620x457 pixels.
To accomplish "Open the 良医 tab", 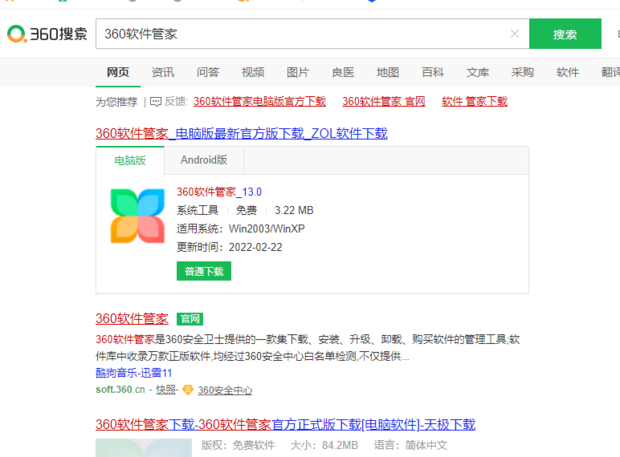I will [343, 72].
